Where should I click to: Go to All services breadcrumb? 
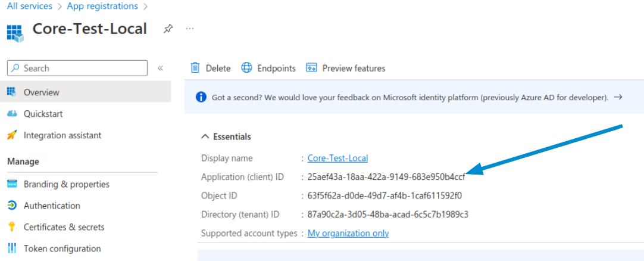click(x=30, y=6)
